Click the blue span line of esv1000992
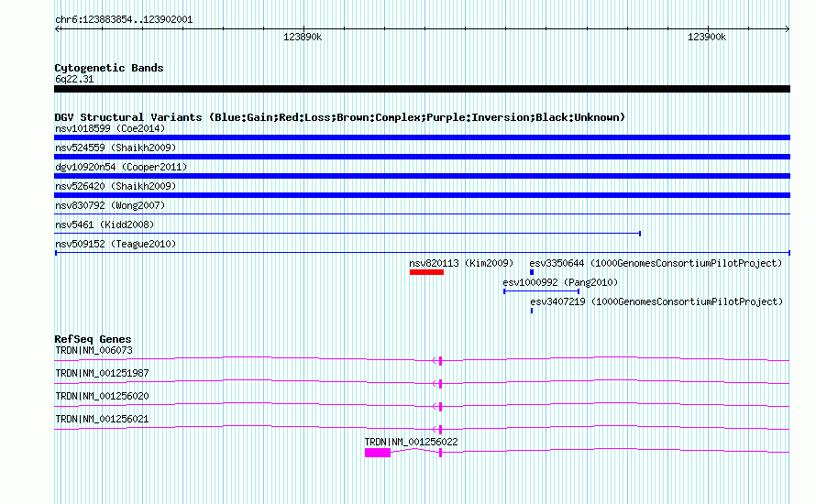 (541, 291)
